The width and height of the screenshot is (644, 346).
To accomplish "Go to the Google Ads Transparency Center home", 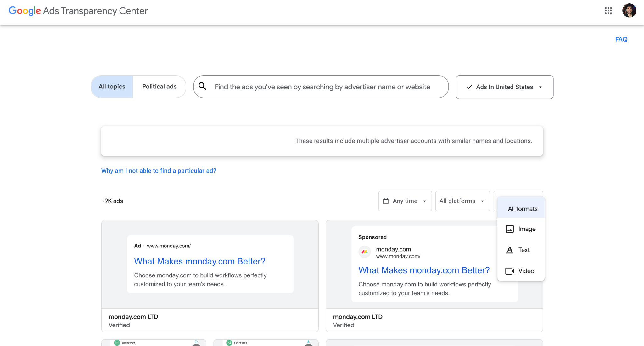I will tap(78, 11).
